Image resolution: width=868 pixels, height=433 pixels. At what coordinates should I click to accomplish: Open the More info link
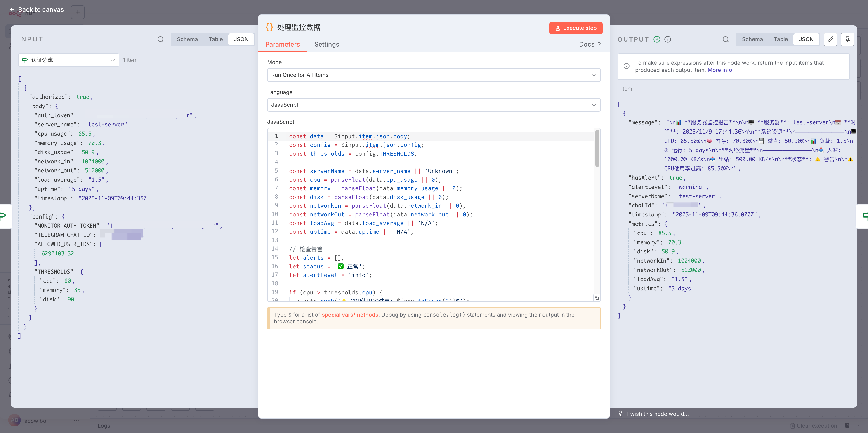[x=719, y=70]
